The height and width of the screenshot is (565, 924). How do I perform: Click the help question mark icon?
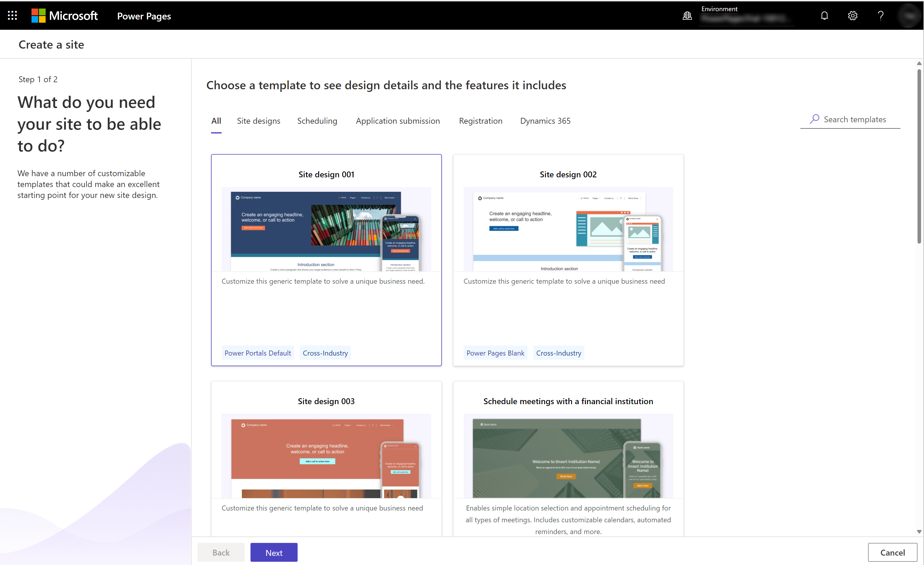pyautogui.click(x=880, y=15)
